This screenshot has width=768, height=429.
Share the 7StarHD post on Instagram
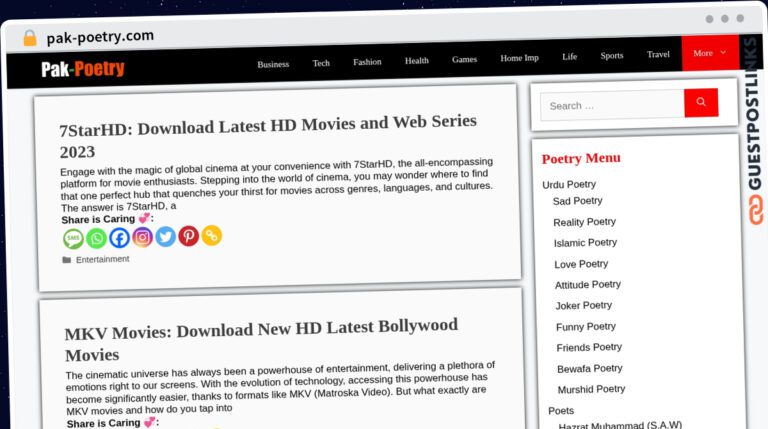coord(143,238)
